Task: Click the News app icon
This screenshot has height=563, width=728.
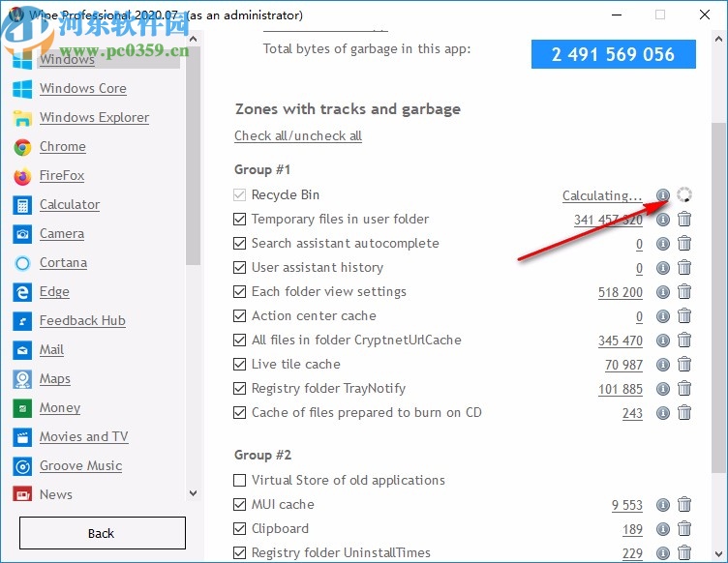Action: 22,495
